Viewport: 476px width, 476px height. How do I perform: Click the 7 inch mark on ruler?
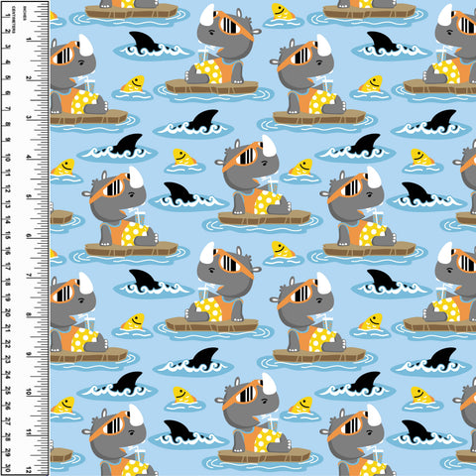(x=29, y=275)
